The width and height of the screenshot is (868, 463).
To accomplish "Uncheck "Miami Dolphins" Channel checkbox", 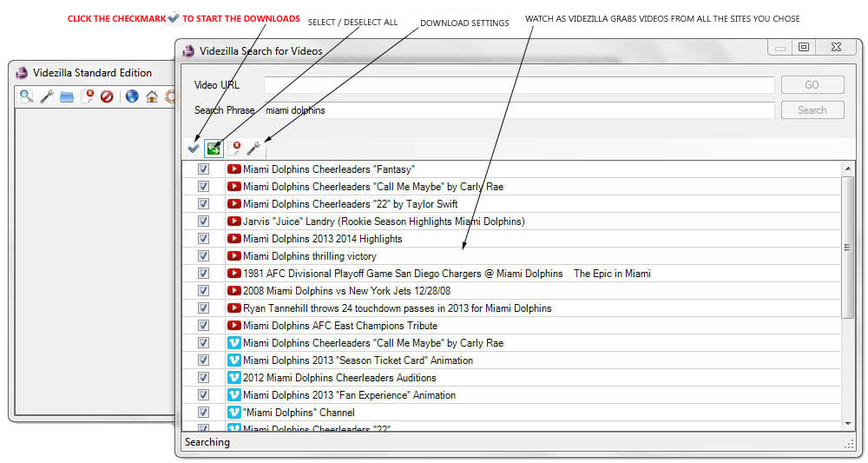I will pos(204,412).
